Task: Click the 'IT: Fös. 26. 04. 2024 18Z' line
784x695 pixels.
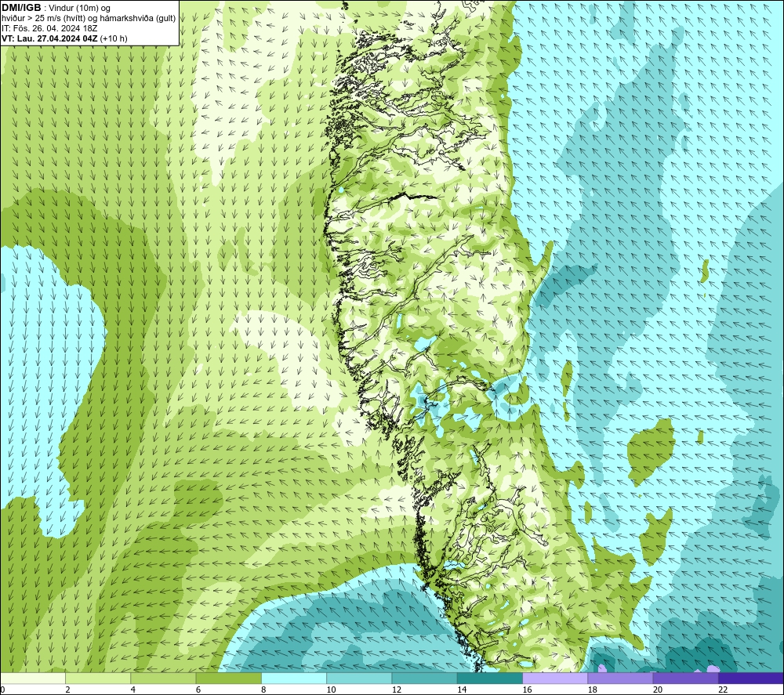Action: (49, 28)
